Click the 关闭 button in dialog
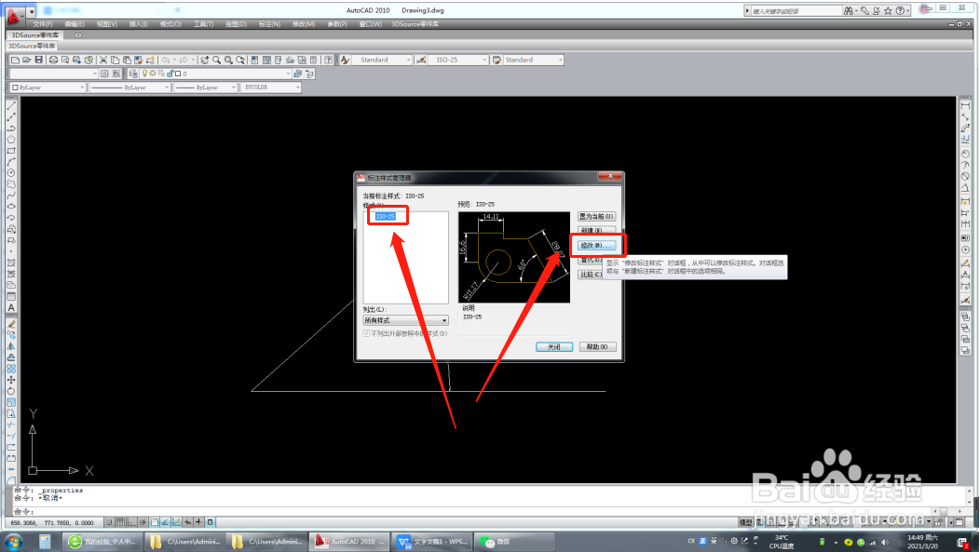Image resolution: width=980 pixels, height=552 pixels. (554, 346)
